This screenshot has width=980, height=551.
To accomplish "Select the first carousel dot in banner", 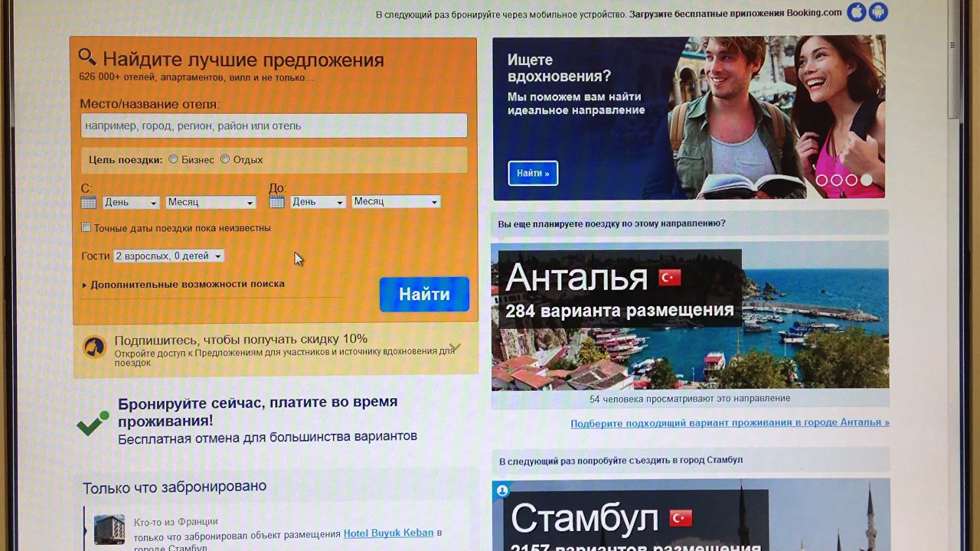I will 822,181.
